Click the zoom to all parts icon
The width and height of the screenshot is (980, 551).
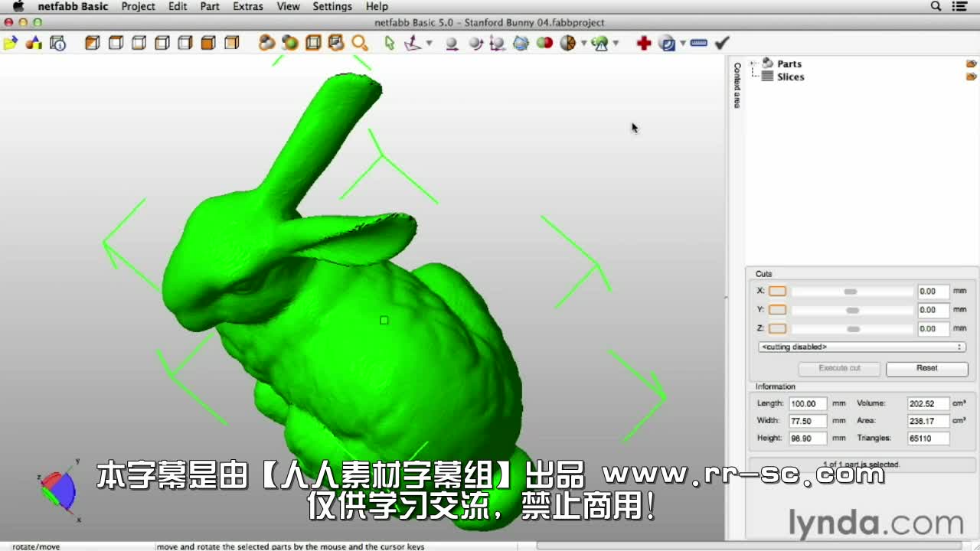[266, 43]
